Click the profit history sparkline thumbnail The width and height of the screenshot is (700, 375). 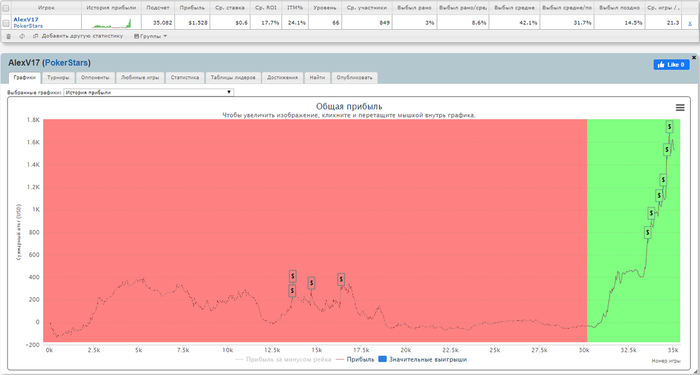tap(112, 23)
